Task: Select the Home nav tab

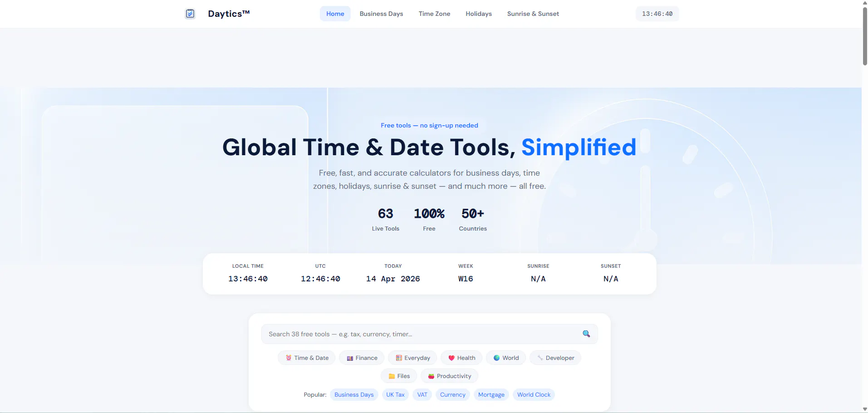Action: 335,14
